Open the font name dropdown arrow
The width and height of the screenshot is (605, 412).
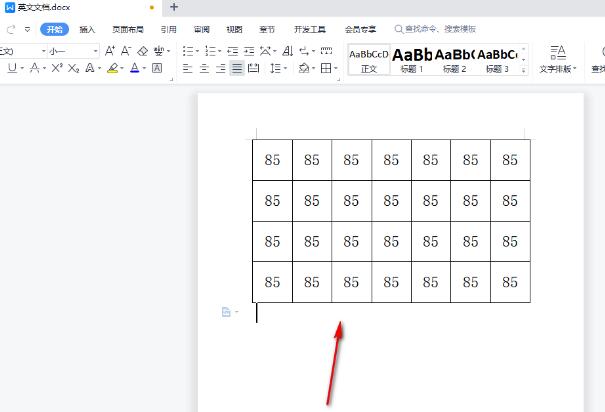pos(44,51)
